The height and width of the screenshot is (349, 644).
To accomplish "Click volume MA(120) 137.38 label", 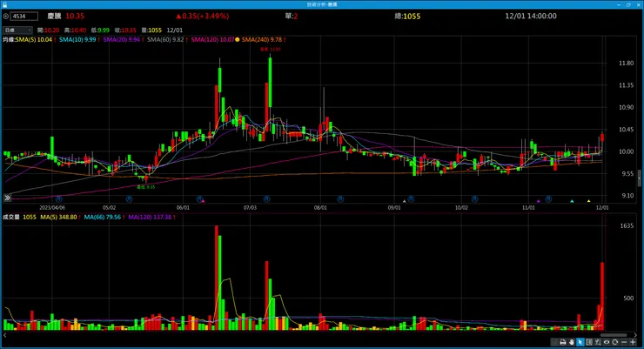I will click(150, 217).
